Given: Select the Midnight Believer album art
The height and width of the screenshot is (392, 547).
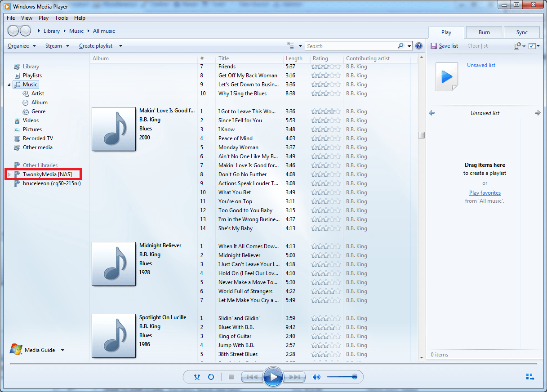Looking at the screenshot, I should click(114, 264).
